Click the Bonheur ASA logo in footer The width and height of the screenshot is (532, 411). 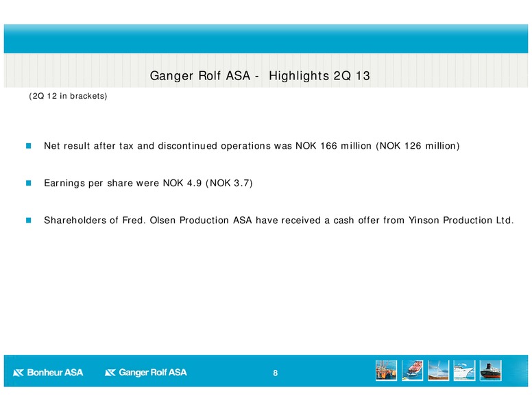coord(48,373)
